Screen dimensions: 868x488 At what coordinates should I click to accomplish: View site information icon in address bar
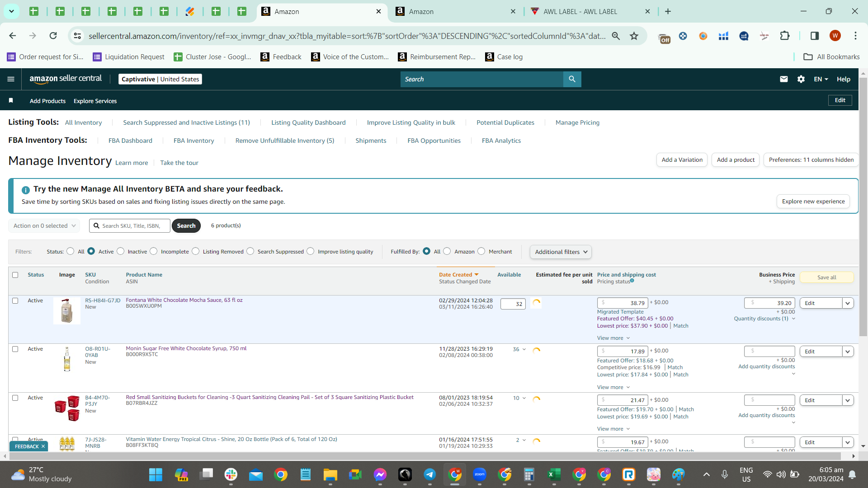[x=78, y=36]
